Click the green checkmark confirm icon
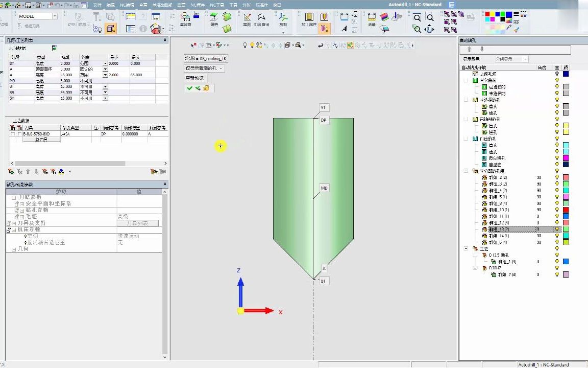588x368 pixels. (x=189, y=88)
